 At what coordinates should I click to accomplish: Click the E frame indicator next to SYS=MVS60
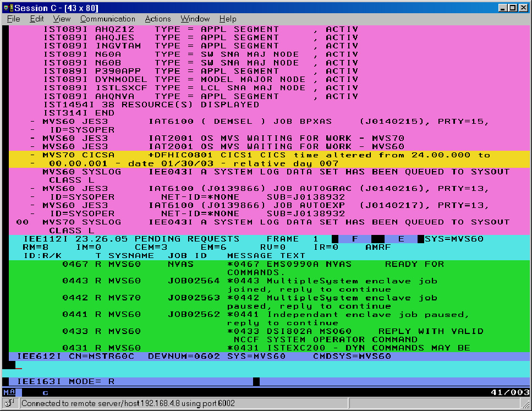click(401, 239)
